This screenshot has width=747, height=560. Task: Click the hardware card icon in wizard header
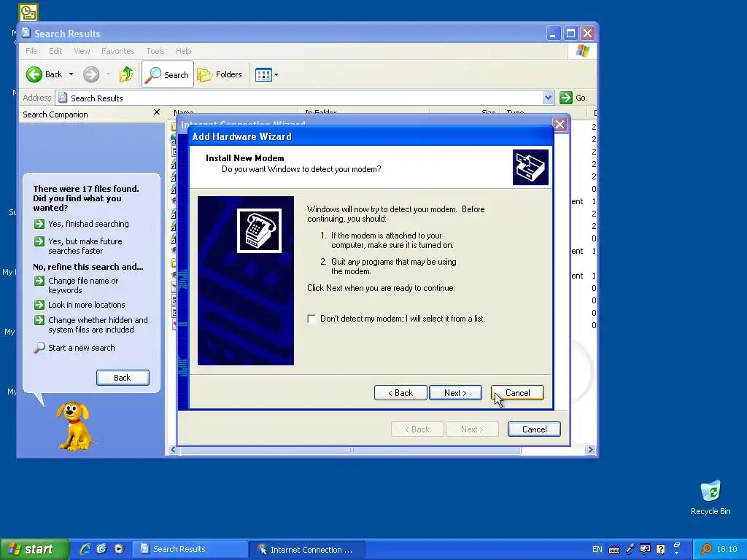pos(530,167)
